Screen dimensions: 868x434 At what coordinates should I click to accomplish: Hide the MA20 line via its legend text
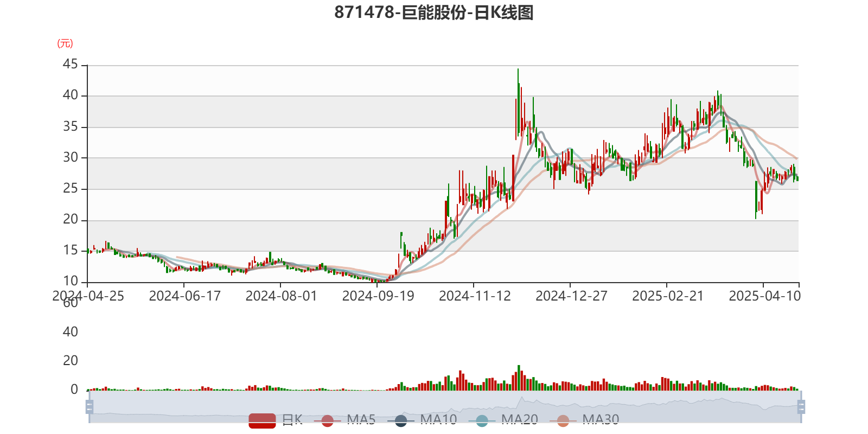[519, 419]
